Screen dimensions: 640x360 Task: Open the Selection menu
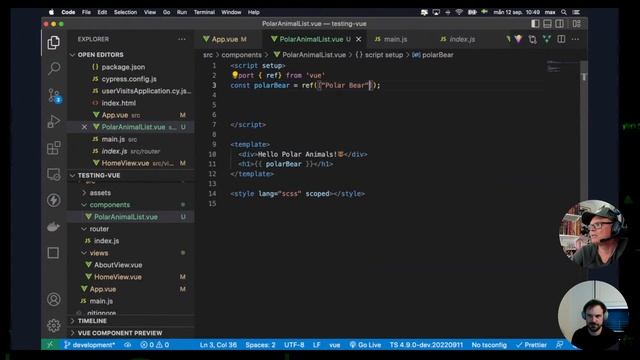click(125, 12)
